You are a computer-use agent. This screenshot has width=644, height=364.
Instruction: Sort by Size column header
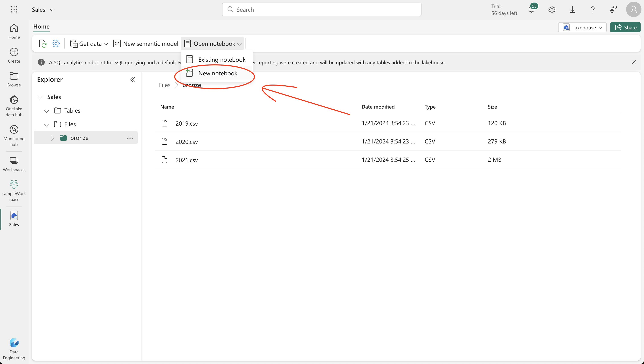[x=492, y=107]
